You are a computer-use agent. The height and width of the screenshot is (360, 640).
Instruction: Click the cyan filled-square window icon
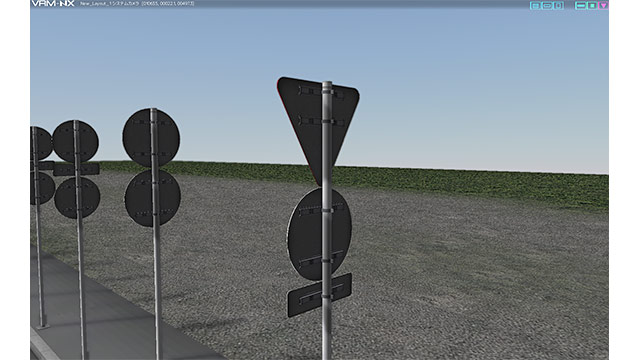click(592, 5)
